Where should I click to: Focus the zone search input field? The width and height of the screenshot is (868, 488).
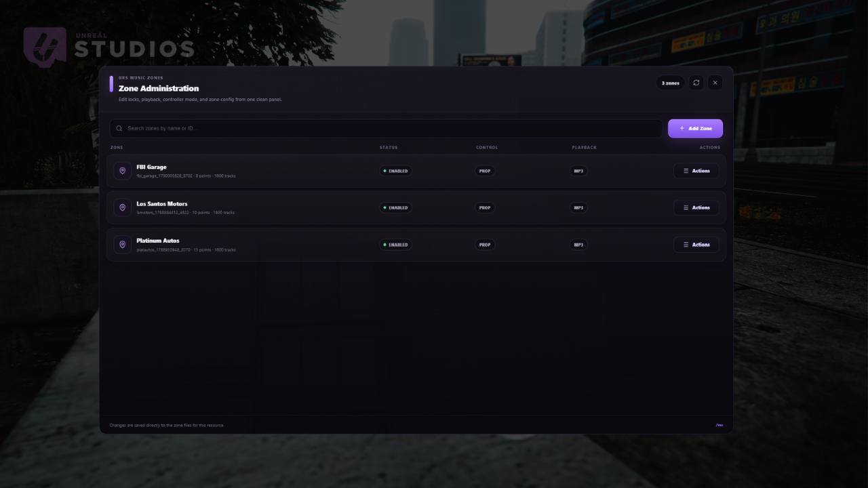pos(386,128)
